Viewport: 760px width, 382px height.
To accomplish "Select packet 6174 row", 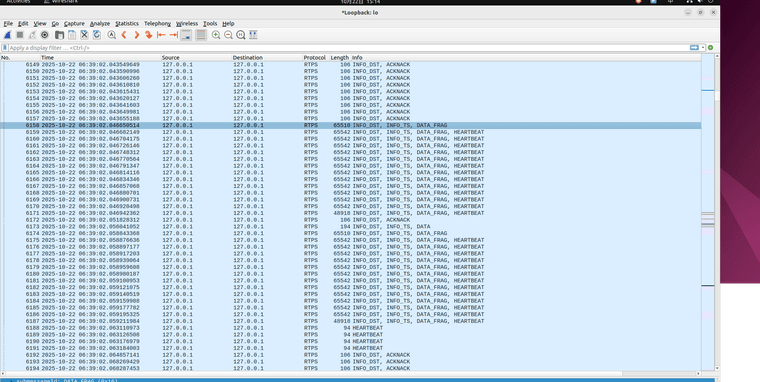I will coord(350,233).
